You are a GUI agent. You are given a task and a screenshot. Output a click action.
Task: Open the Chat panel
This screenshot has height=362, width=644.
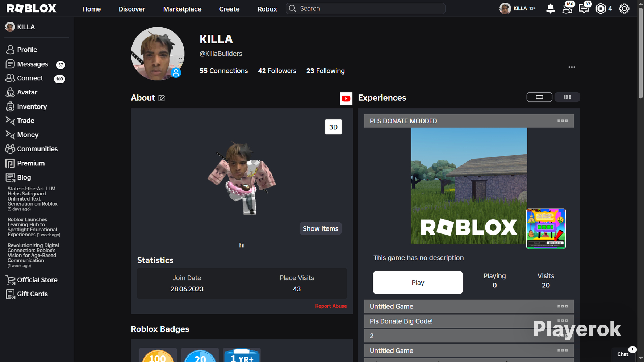(x=623, y=354)
